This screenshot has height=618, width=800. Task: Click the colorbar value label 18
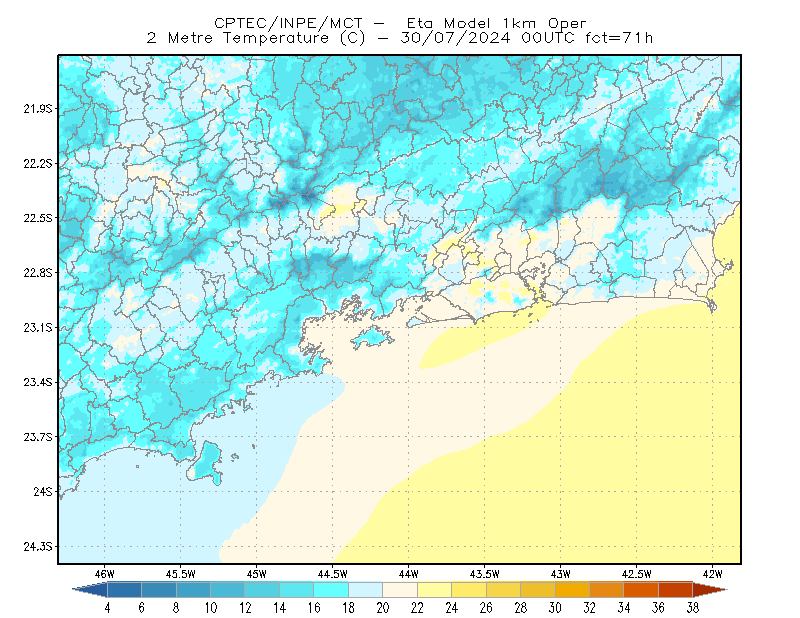(348, 608)
